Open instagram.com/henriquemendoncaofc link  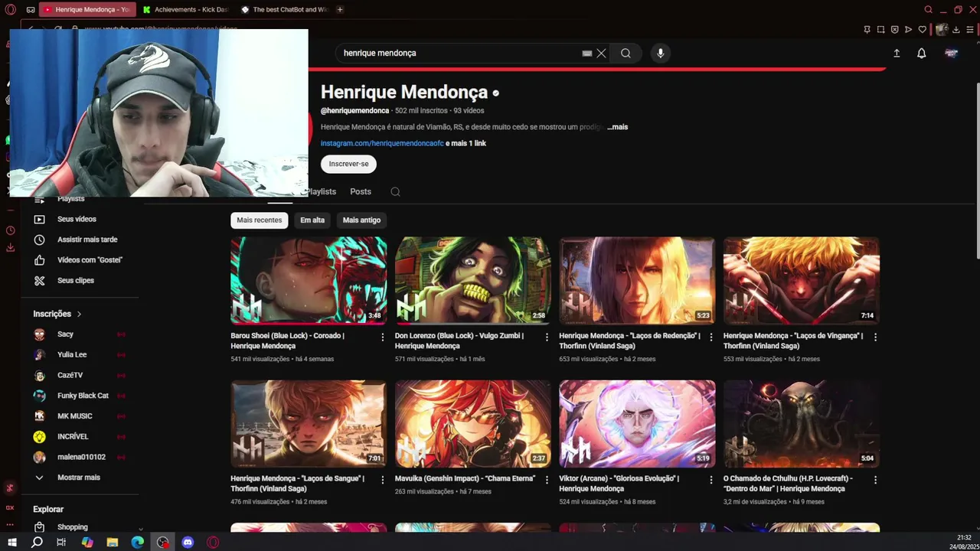[382, 143]
